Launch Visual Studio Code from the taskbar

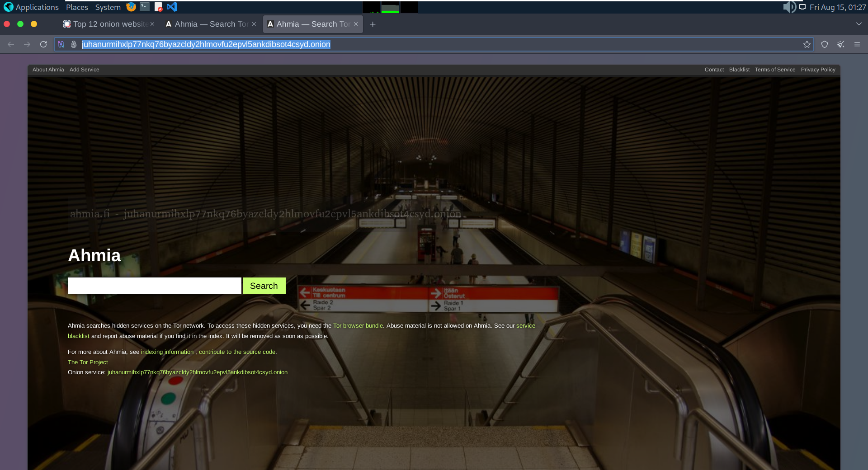(x=172, y=7)
